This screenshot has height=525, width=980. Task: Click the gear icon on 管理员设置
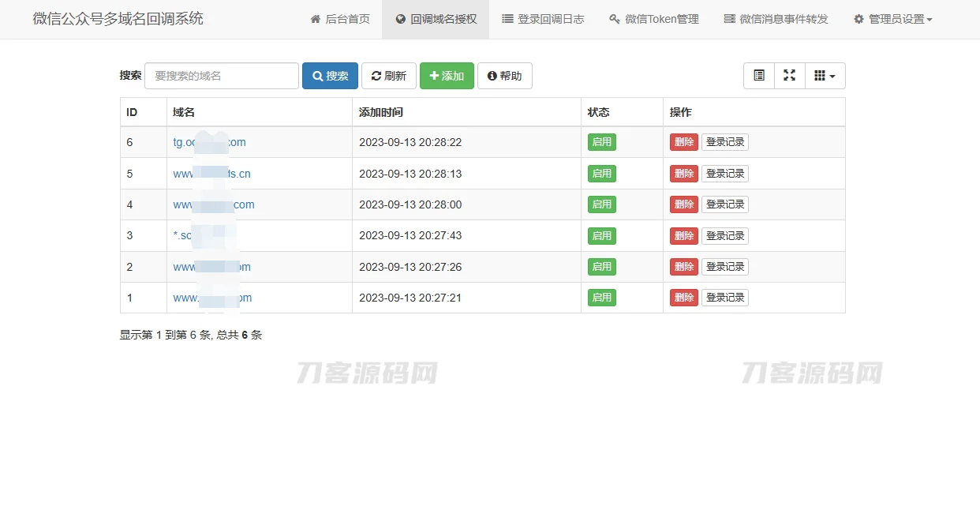(858, 20)
